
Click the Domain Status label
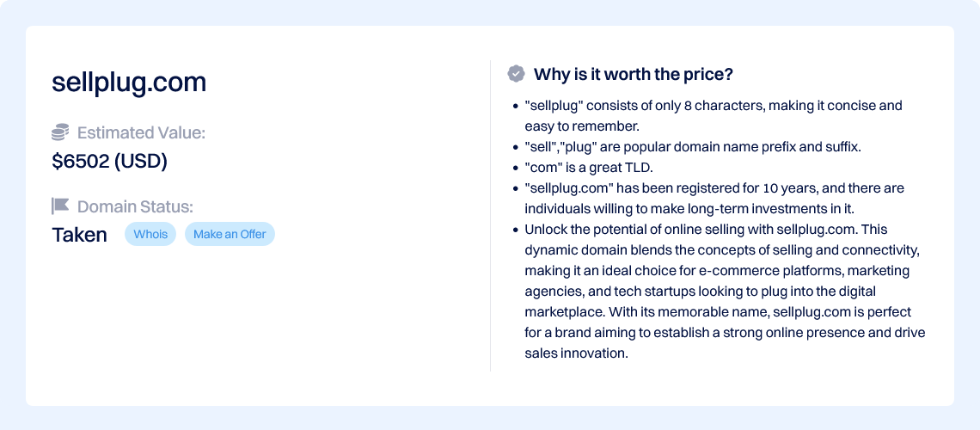point(136,206)
